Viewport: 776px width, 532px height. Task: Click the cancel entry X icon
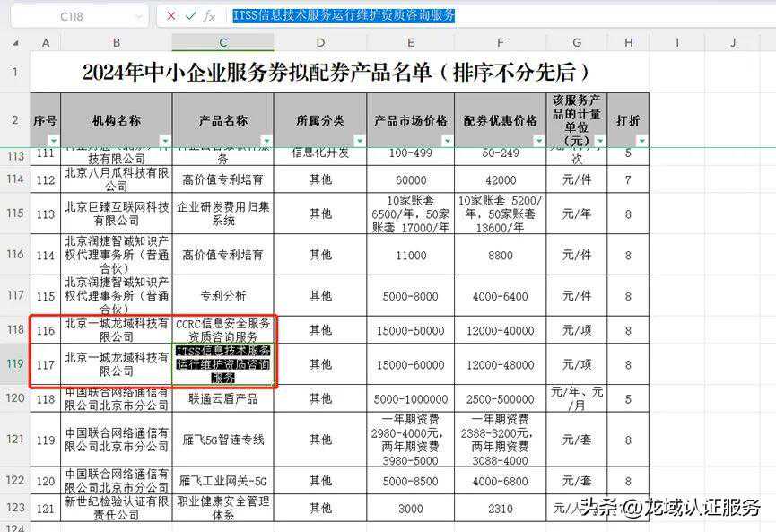[x=171, y=16]
